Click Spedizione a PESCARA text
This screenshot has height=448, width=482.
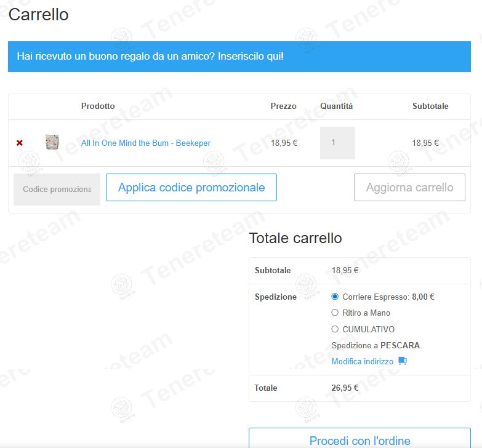pyautogui.click(x=377, y=345)
